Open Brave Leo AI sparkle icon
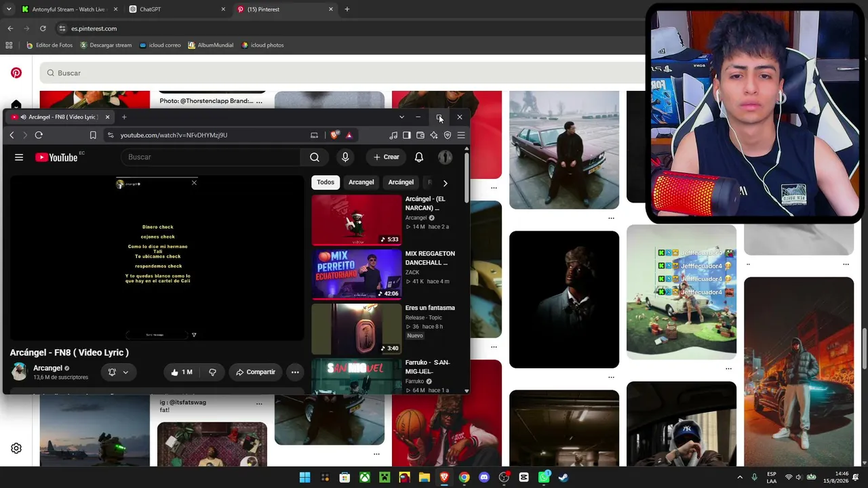The width and height of the screenshot is (868, 488). (434, 135)
